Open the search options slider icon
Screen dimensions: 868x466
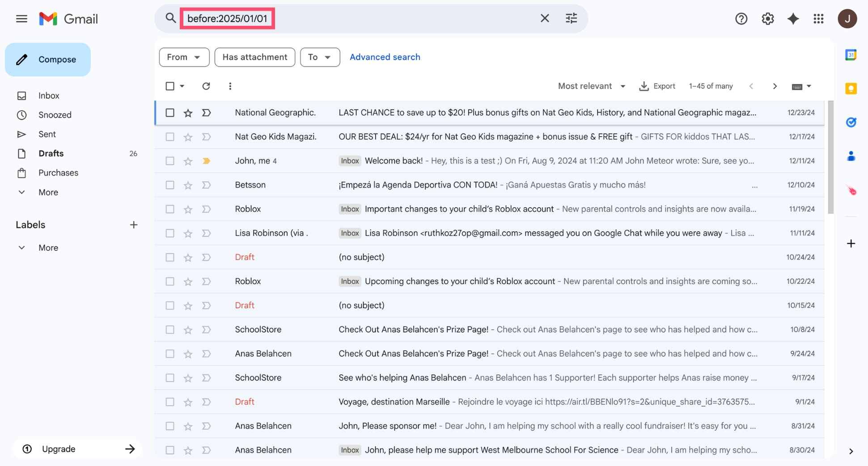point(571,18)
